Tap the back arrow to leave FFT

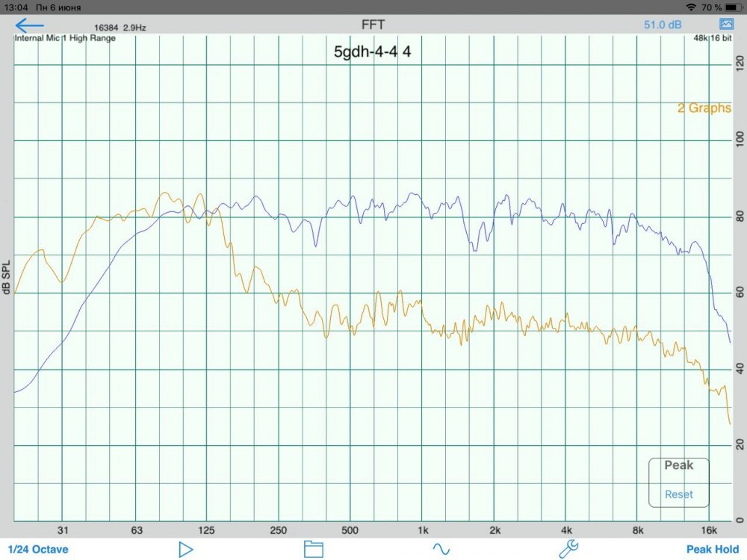tap(30, 25)
